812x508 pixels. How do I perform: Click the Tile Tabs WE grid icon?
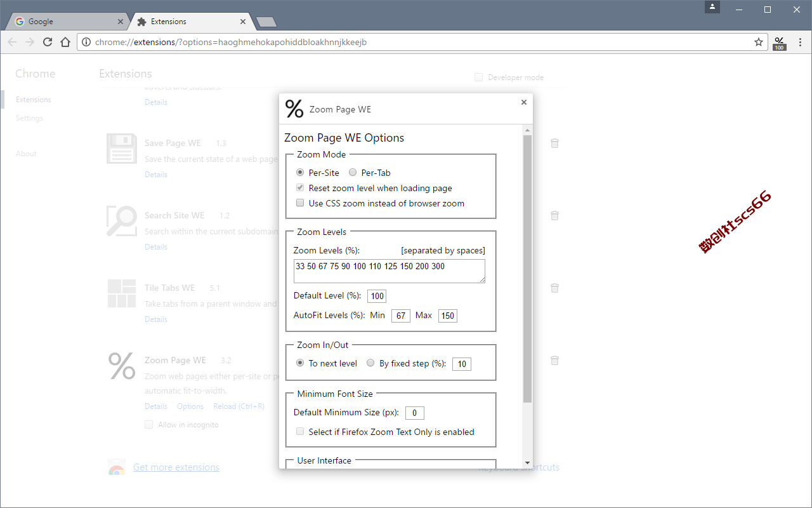click(x=122, y=293)
